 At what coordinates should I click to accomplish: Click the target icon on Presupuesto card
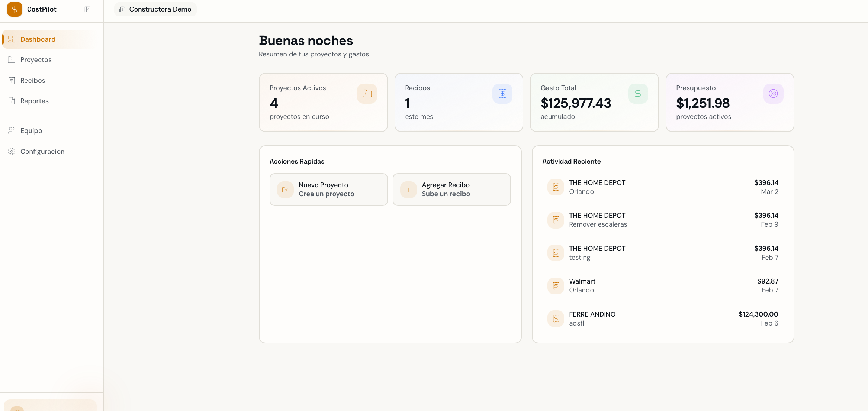pos(774,93)
